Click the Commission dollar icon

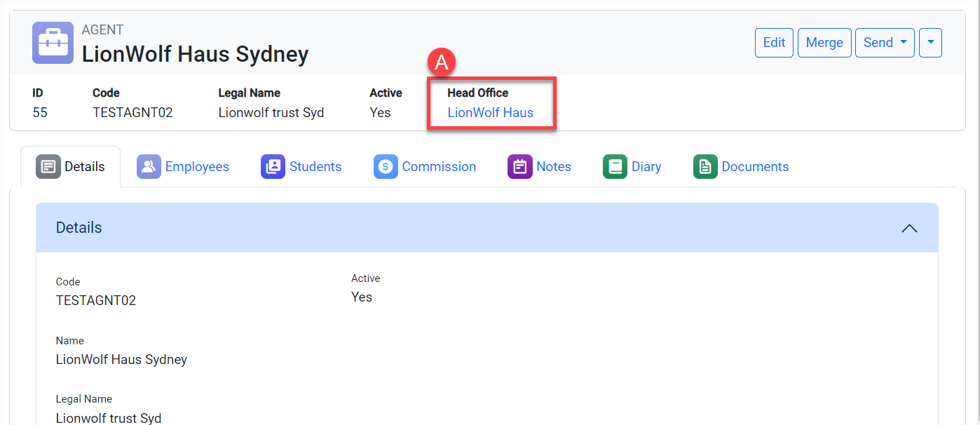(x=386, y=167)
